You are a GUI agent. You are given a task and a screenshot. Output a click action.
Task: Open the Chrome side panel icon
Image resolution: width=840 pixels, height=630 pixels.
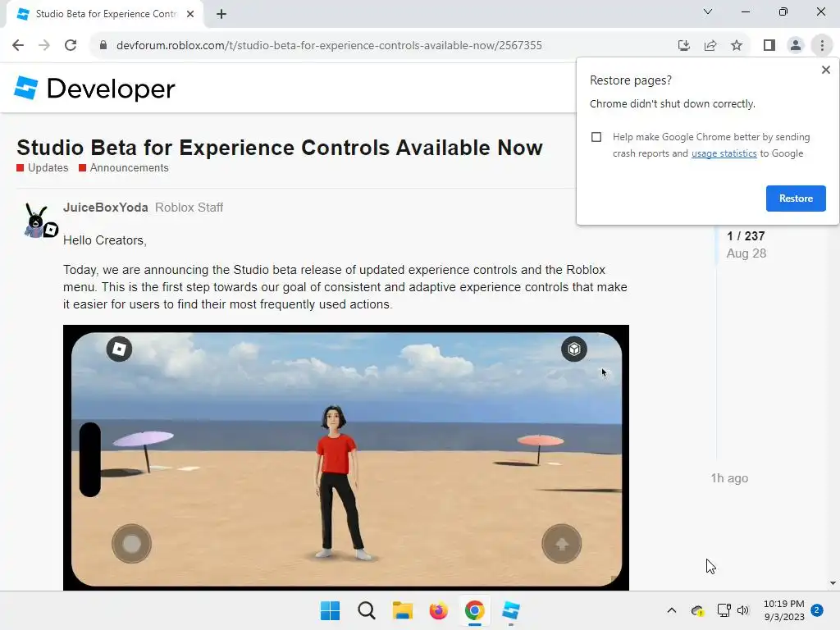769,46
